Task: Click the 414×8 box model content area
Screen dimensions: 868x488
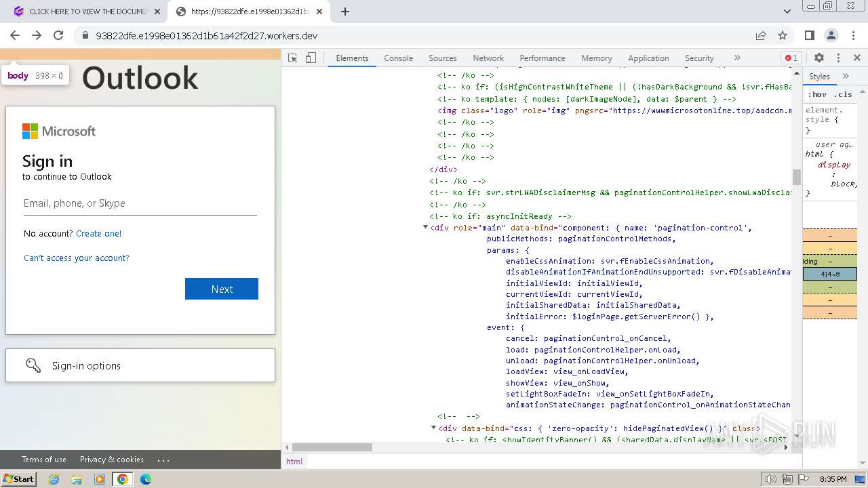Action: coord(830,274)
